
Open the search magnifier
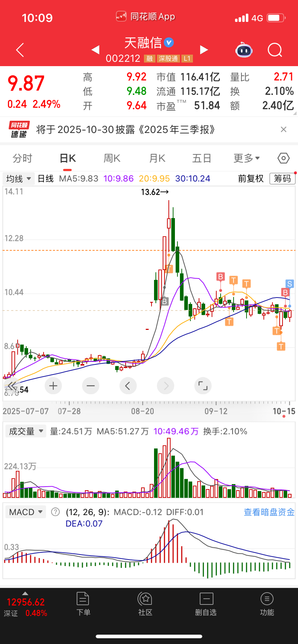pos(275,50)
